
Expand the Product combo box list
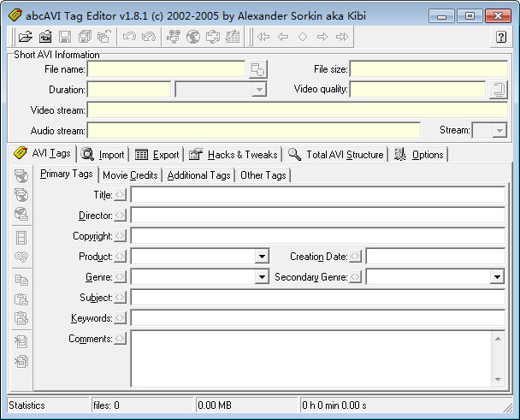pyautogui.click(x=262, y=257)
